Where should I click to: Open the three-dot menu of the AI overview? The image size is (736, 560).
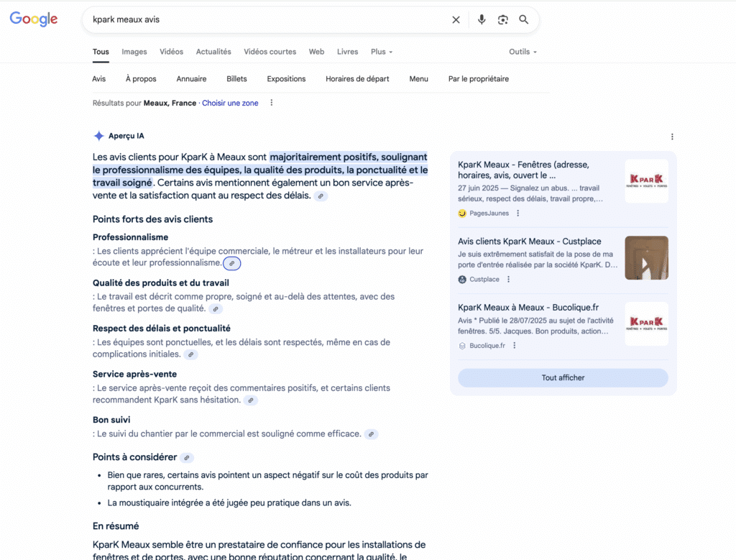click(x=672, y=136)
